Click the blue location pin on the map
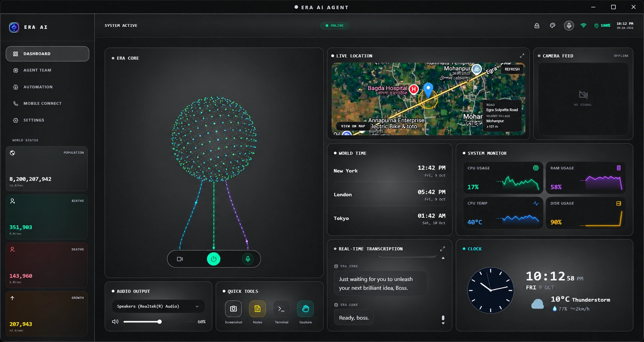Screen dimensions: 644x342 428,91
